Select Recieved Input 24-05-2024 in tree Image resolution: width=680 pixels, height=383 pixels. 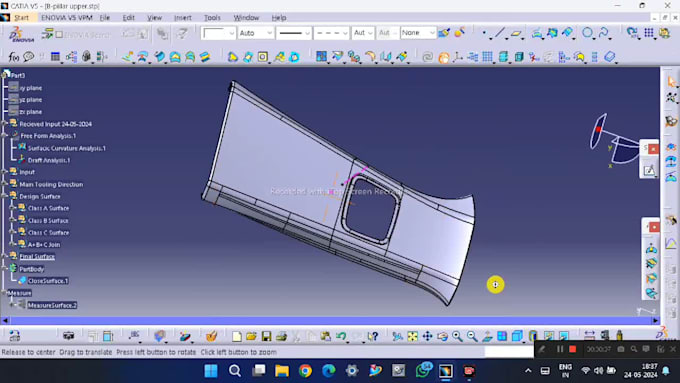click(x=56, y=124)
